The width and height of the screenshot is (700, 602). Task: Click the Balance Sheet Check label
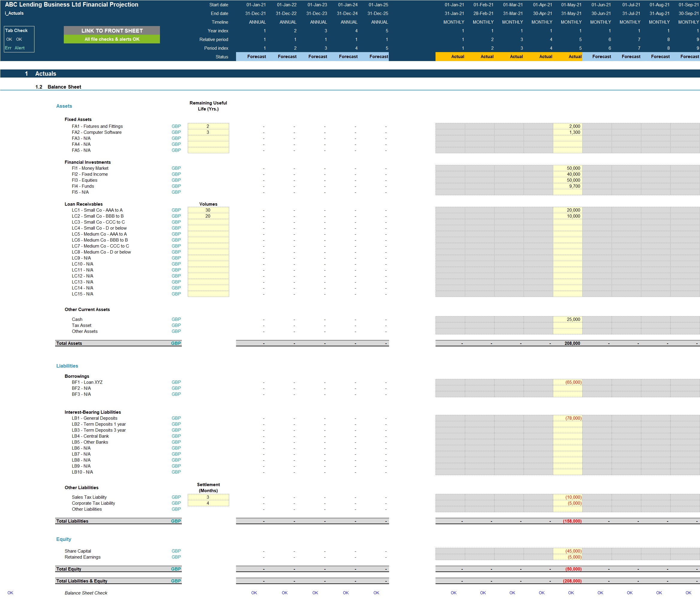pos(86,593)
